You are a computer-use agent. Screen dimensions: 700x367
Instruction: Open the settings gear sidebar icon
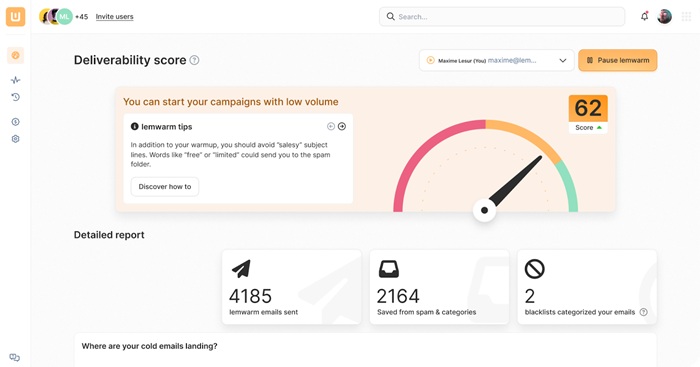pos(16,139)
